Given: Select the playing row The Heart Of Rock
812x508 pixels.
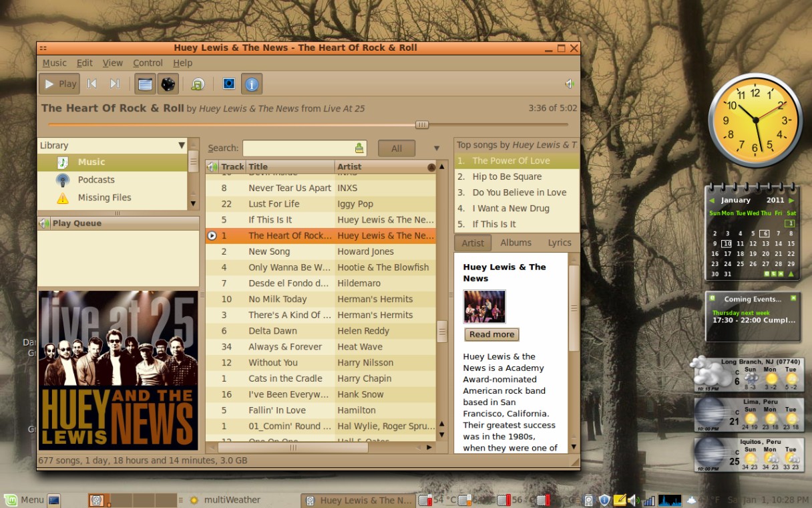Looking at the screenshot, I should (321, 235).
